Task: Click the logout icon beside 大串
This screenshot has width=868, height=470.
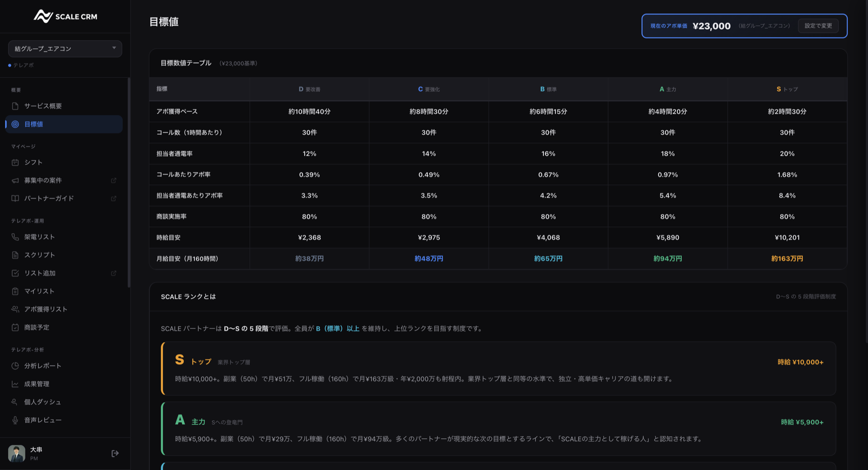Action: [x=115, y=453]
